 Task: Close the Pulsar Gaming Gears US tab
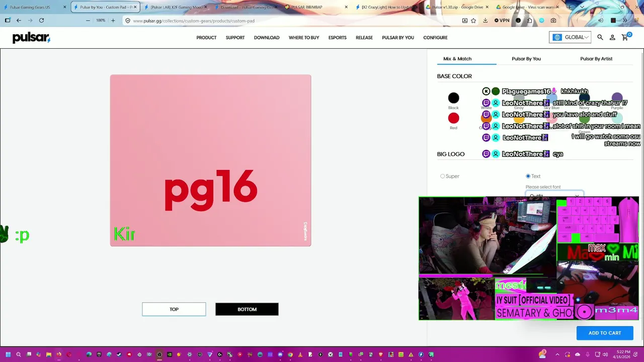click(64, 7)
